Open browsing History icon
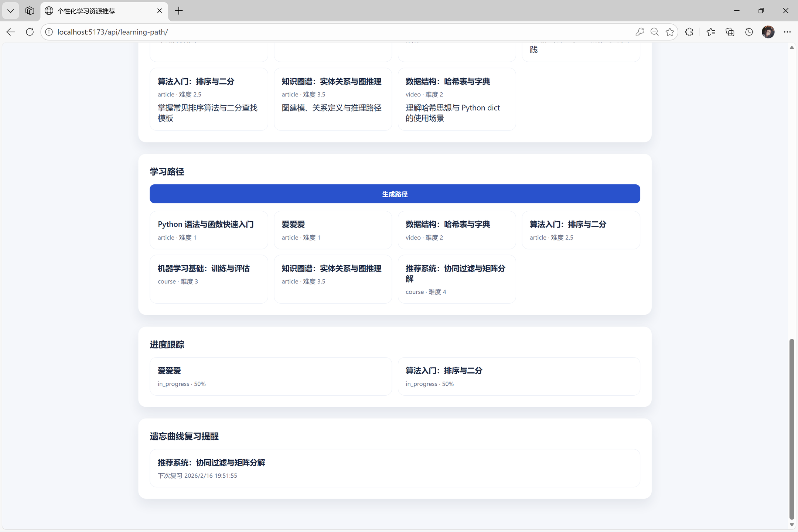Screen dimensions: 798x532 pyautogui.click(x=748, y=32)
